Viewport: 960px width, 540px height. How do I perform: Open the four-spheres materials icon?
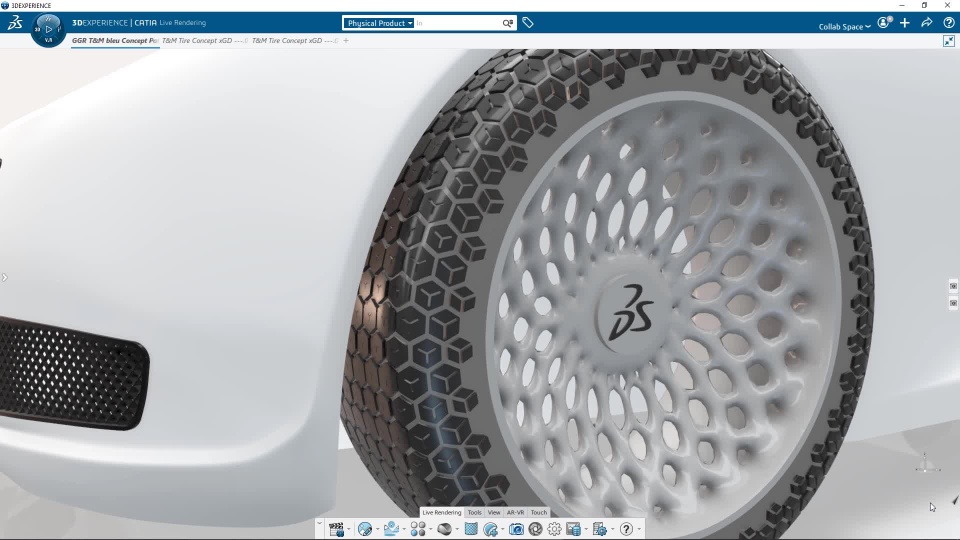point(418,529)
